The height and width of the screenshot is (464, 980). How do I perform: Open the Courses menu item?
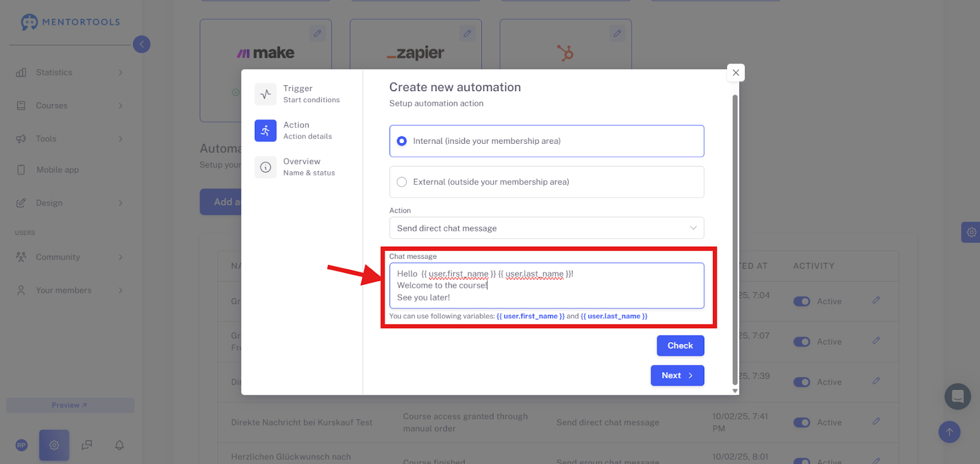click(x=69, y=105)
